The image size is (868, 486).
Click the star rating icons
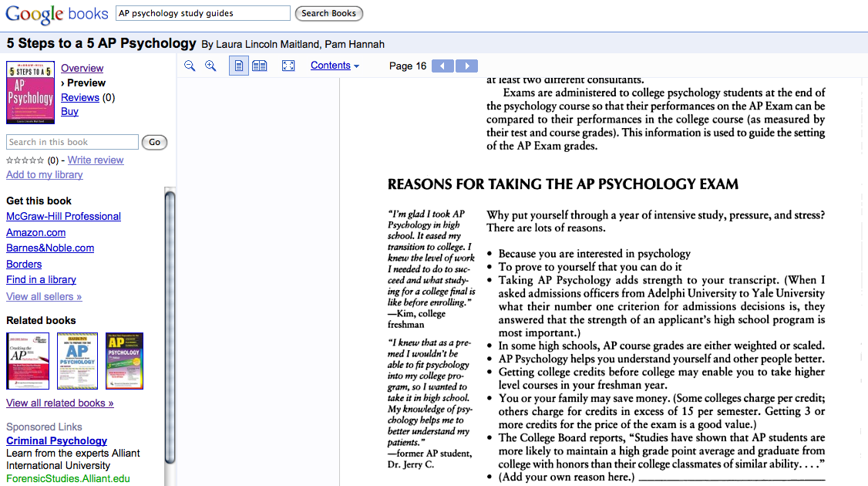[x=25, y=160]
